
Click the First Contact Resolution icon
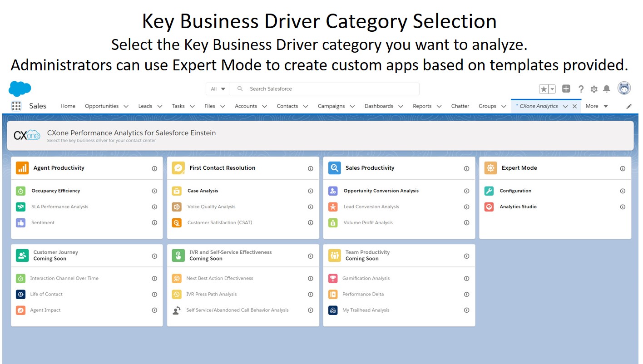[178, 168]
